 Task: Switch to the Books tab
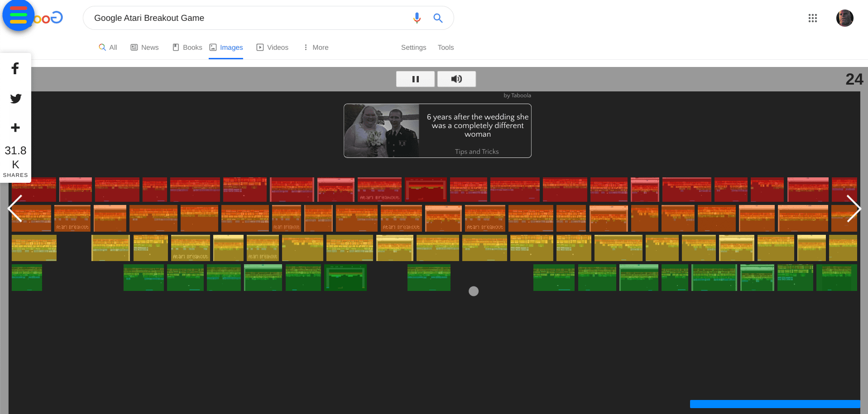point(187,48)
